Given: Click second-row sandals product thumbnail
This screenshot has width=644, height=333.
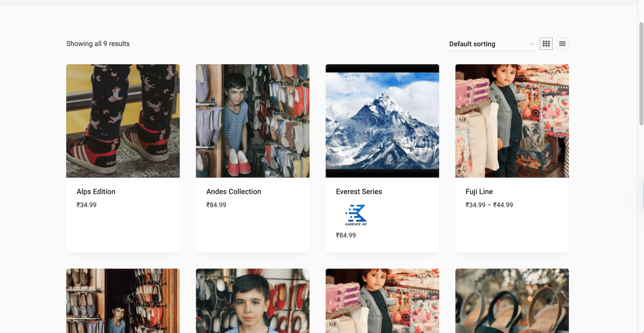Looking at the screenshot, I should (512, 301).
